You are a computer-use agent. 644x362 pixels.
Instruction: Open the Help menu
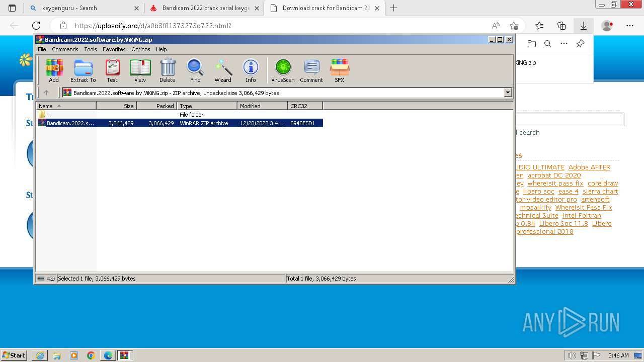pyautogui.click(x=162, y=49)
